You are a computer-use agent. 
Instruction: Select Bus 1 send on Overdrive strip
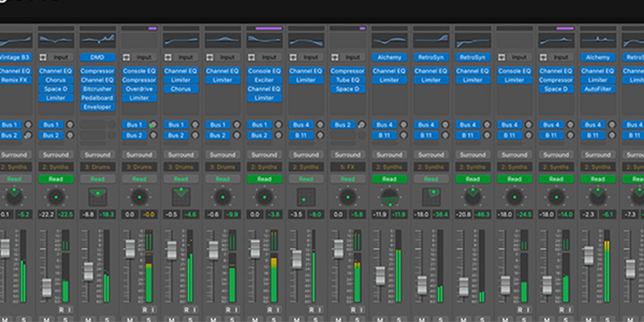pos(134,125)
